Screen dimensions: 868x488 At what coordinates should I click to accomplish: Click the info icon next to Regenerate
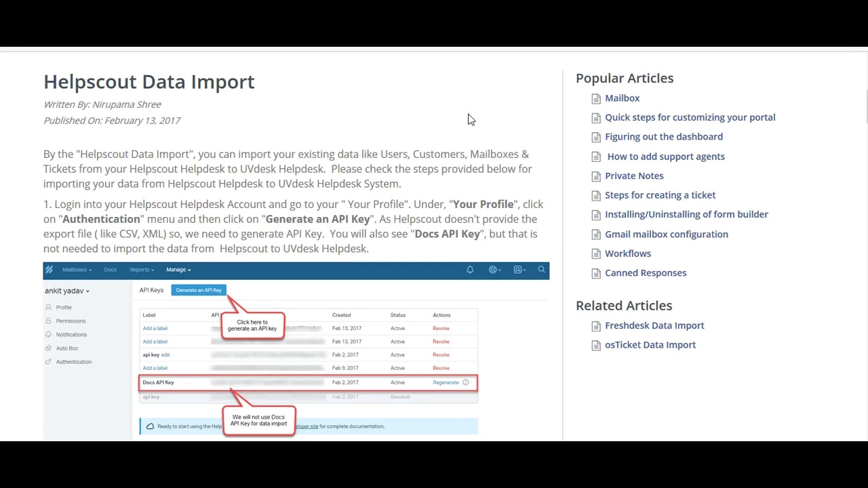(x=465, y=382)
